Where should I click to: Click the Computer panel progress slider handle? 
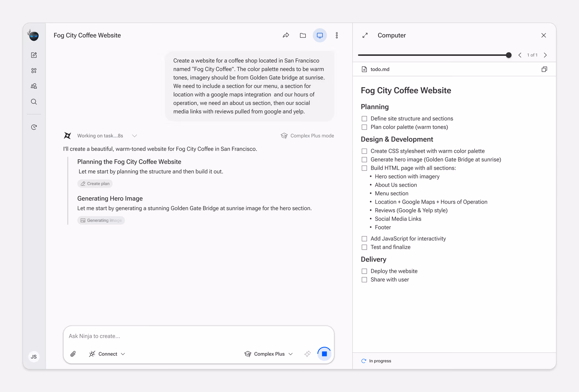[508, 55]
